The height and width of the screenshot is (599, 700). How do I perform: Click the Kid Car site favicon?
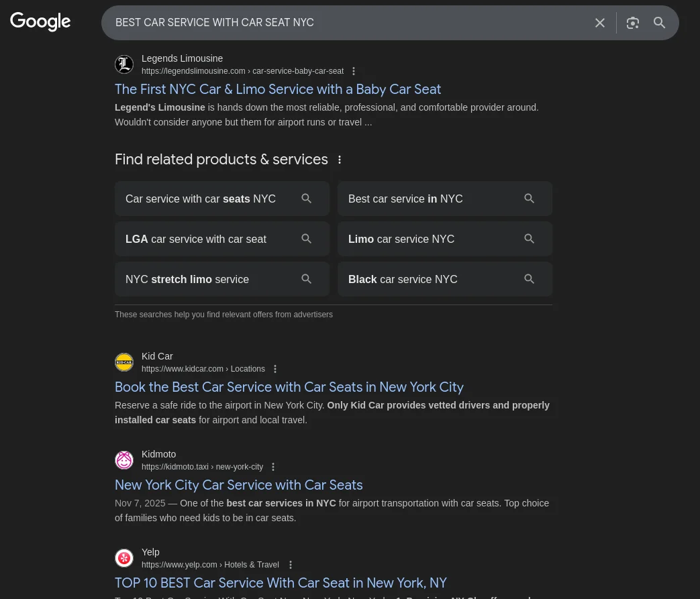[x=124, y=362]
